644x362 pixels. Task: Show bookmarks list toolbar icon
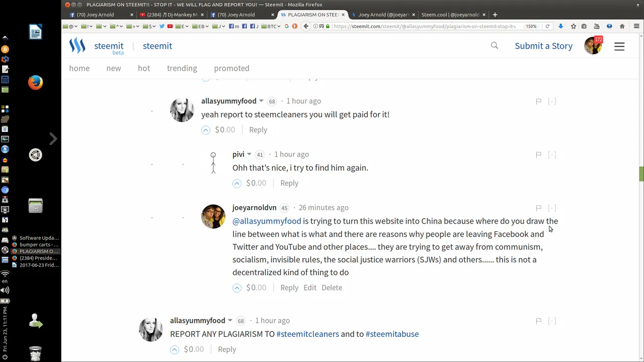pyautogui.click(x=584, y=26)
